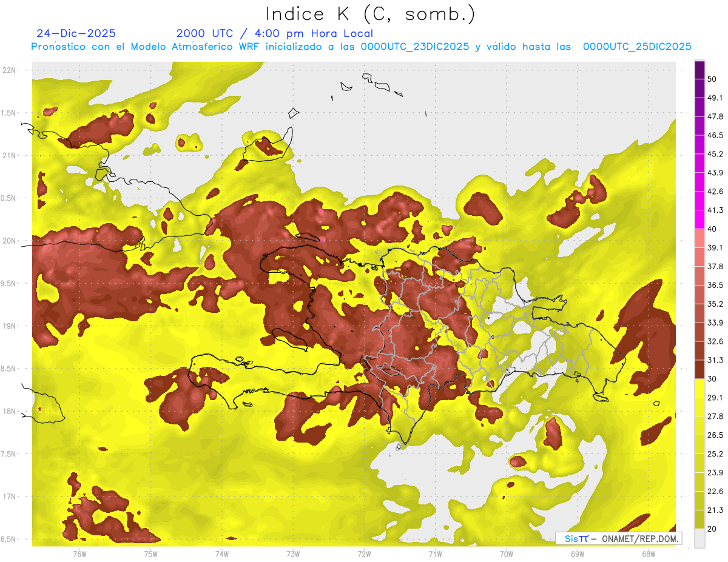The width and height of the screenshot is (728, 562).
Task: Click the latitude label '22N'
Action: [x=10, y=70]
